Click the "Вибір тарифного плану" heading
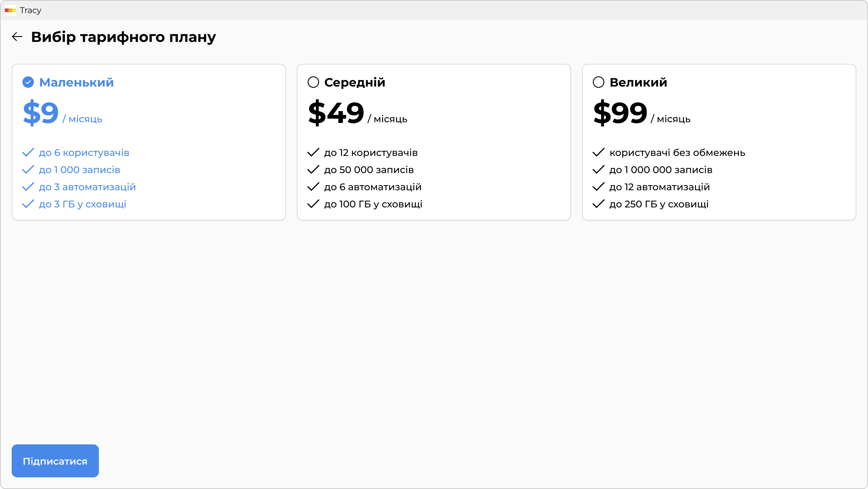This screenshot has height=489, width=868. [124, 37]
